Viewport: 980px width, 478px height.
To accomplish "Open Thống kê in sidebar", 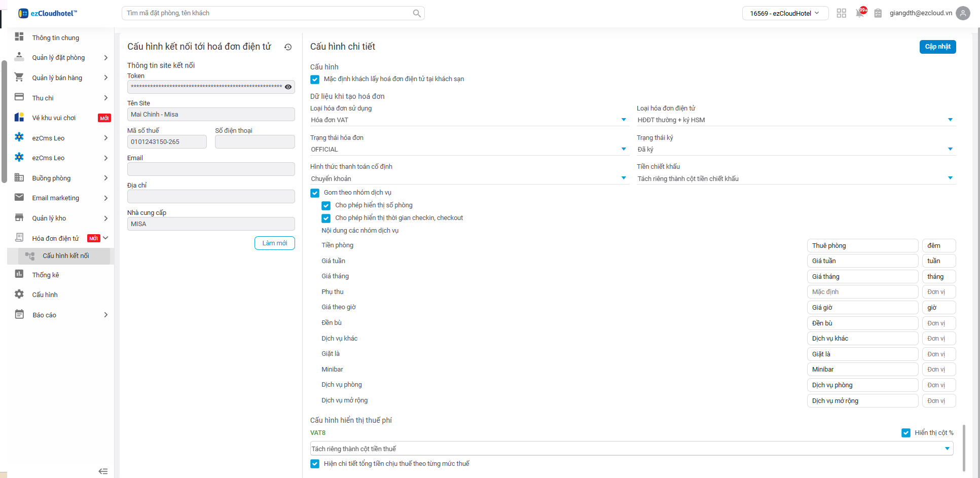I will [x=46, y=275].
